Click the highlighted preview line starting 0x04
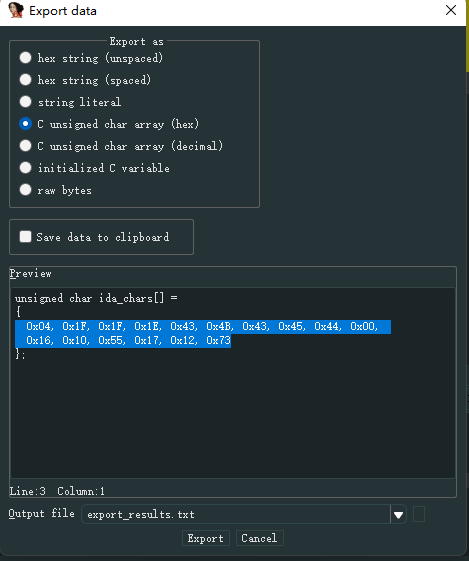Screen dimensions: 469x561 pos(203,327)
